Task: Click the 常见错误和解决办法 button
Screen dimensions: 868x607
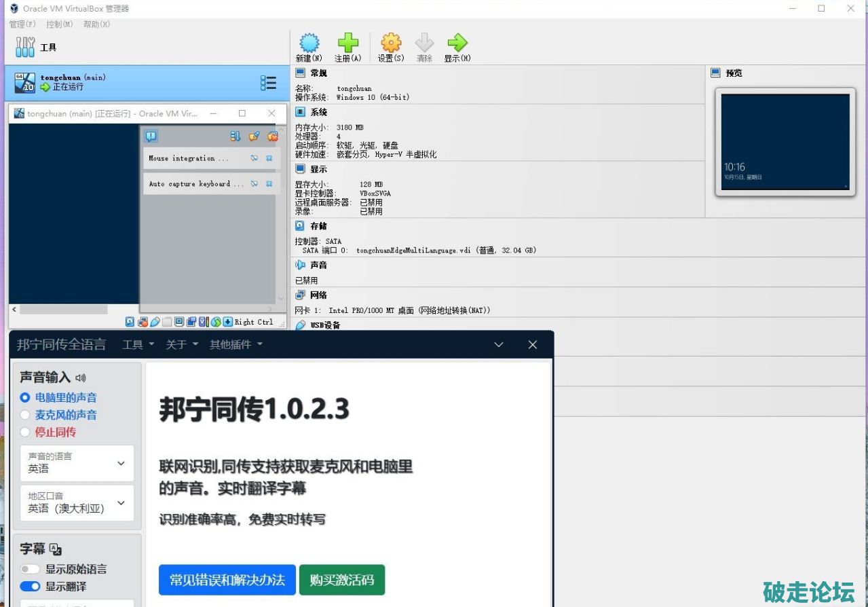Action: tap(227, 580)
